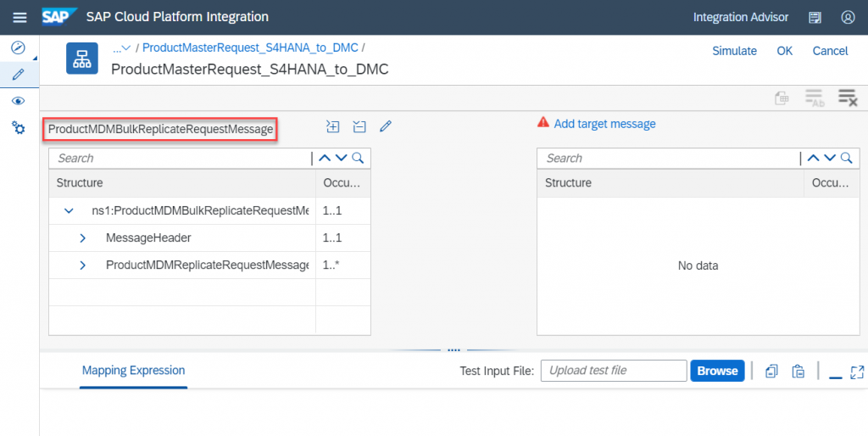Open the hamburger navigation menu

[x=19, y=18]
